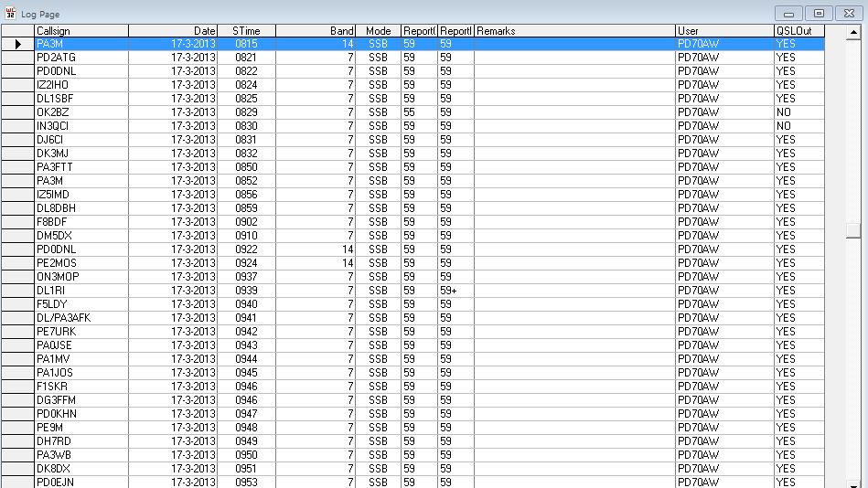Screen dimensions: 868x488
Task: Click the QSLOut NO cell for OK2BZ
Action: click(798, 112)
